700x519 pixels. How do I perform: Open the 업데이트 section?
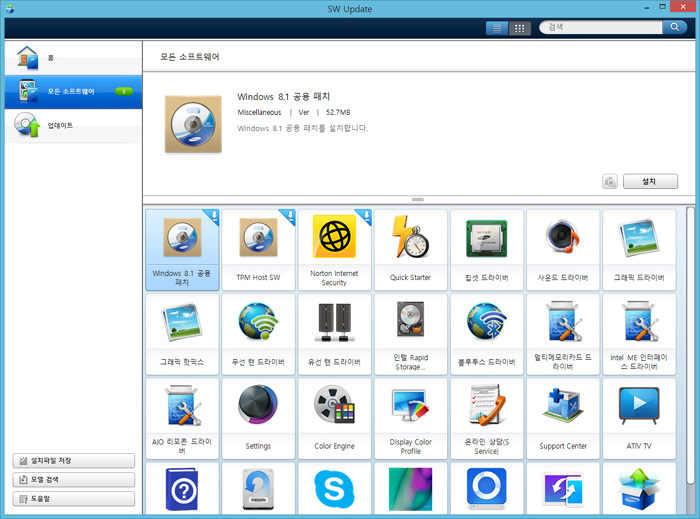pyautogui.click(x=73, y=125)
